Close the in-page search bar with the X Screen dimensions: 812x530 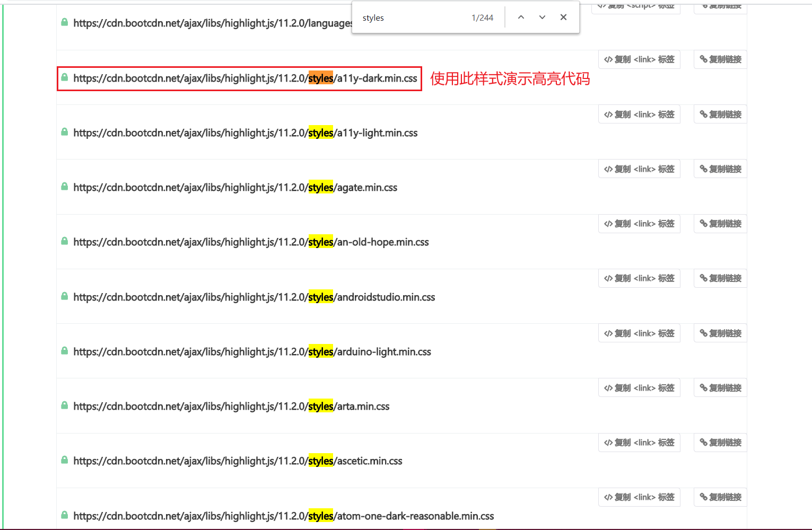(563, 17)
